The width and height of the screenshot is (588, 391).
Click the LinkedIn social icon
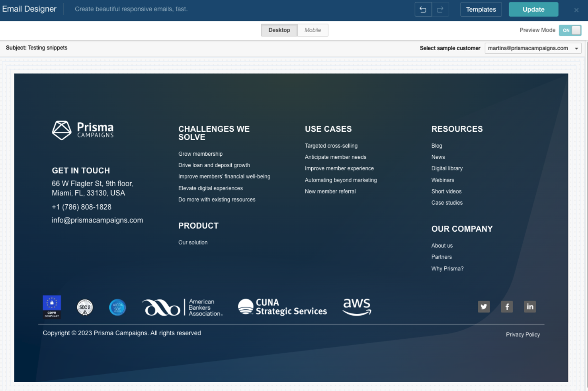(530, 307)
